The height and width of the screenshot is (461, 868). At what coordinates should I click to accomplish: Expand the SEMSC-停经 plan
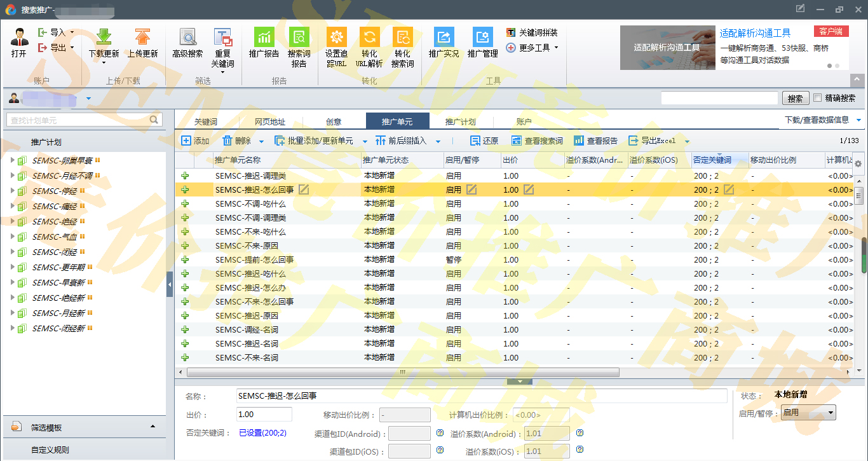pos(12,191)
